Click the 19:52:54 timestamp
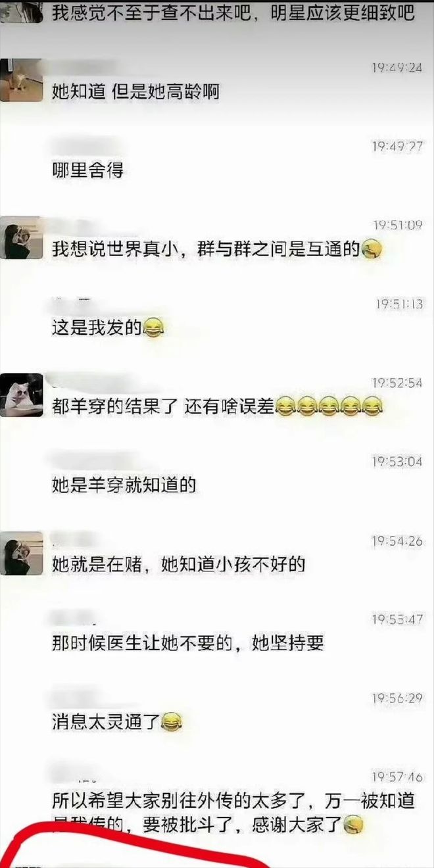Viewport: 434px width, 868px height. 398,383
